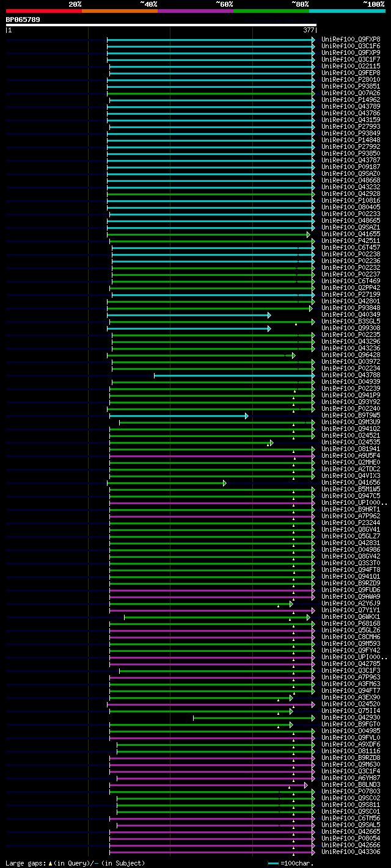Open hit UniRef100_Q07A26
The image size is (391, 868).
351,93
